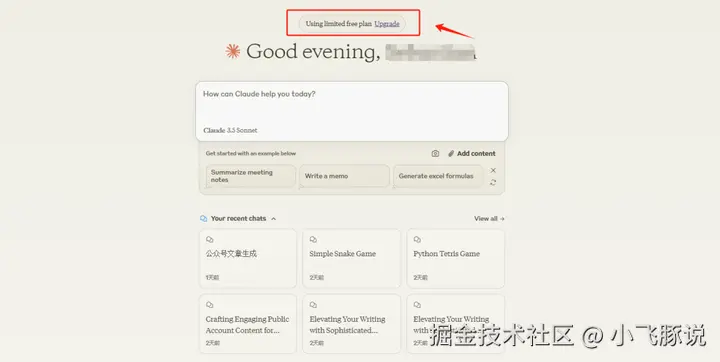Open the Simple Snake Game chat

pyautogui.click(x=352, y=259)
